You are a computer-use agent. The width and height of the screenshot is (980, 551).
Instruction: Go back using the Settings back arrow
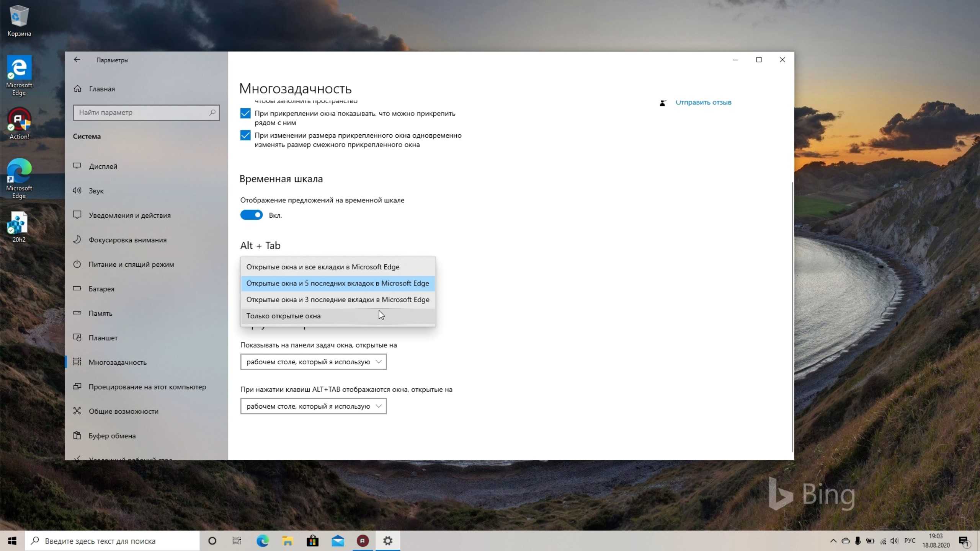click(77, 60)
